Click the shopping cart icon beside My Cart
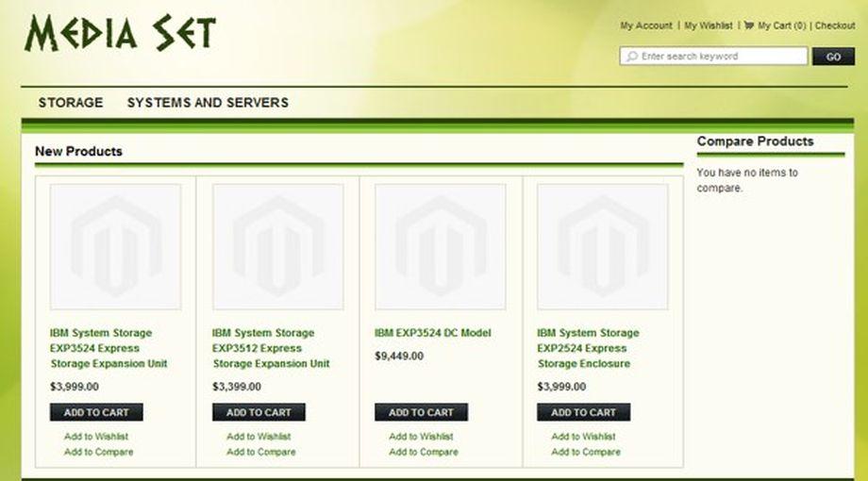Image resolution: width=868 pixels, height=481 pixels. point(749,25)
